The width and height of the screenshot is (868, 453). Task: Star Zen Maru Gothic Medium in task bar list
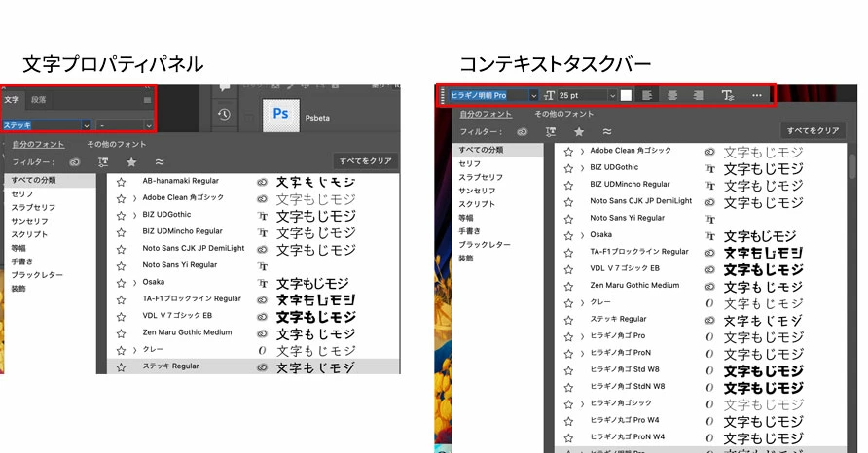coord(568,287)
